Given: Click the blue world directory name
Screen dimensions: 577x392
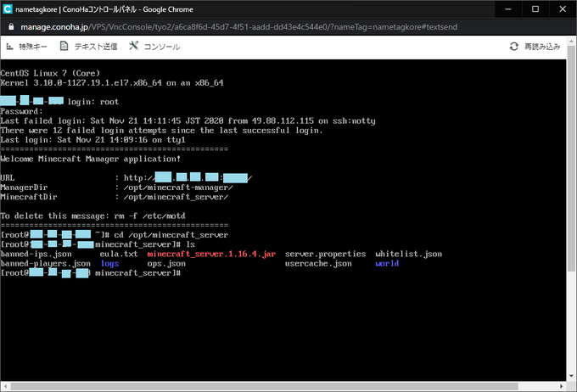Looking at the screenshot, I should 387,264.
